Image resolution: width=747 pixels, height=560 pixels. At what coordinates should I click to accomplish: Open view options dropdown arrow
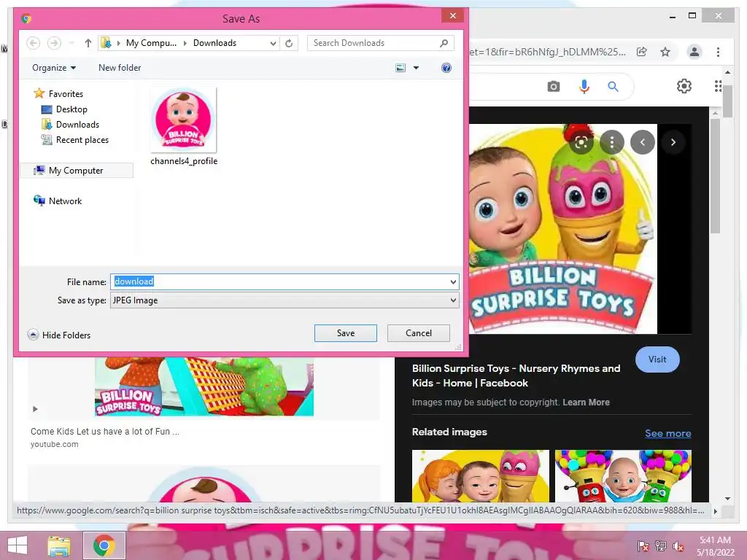pos(416,68)
